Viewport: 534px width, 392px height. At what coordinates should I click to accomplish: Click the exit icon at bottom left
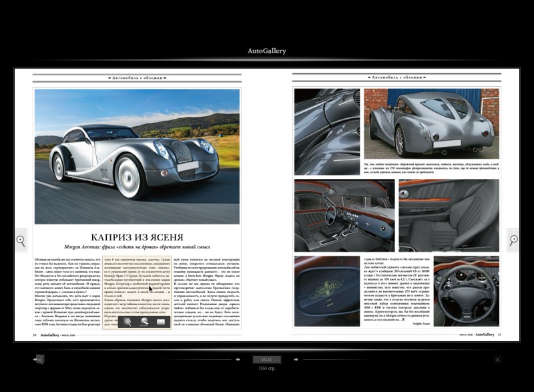pos(39,359)
